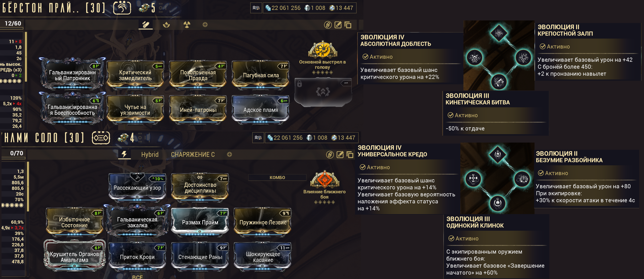Open the КОМБО dropdown field
This screenshot has width=644, height=279.
277,177
